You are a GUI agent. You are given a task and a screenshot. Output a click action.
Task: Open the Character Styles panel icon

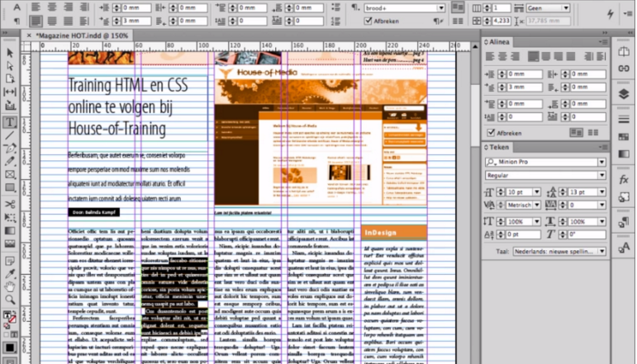[624, 248]
